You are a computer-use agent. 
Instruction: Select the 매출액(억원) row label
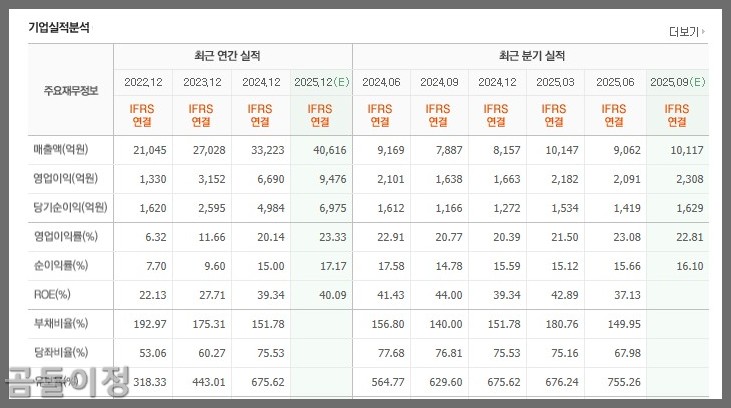[x=61, y=150]
